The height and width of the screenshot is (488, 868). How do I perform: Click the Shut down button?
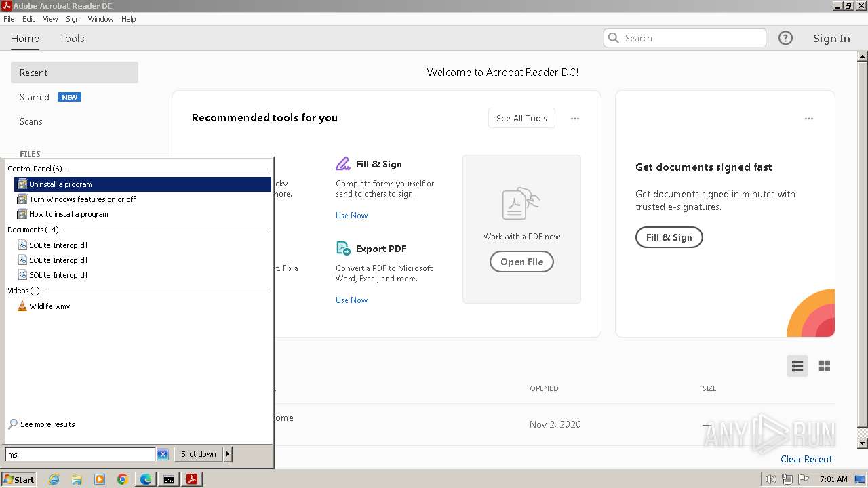click(x=198, y=454)
